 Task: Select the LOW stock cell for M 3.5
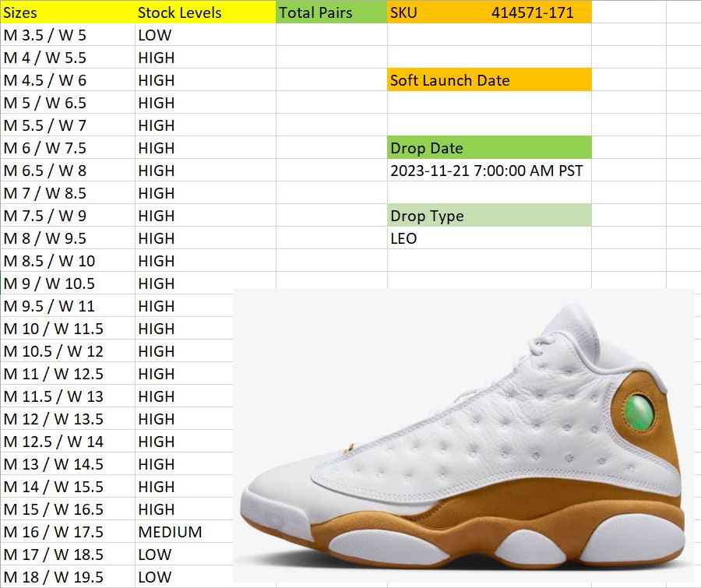[x=205, y=35]
